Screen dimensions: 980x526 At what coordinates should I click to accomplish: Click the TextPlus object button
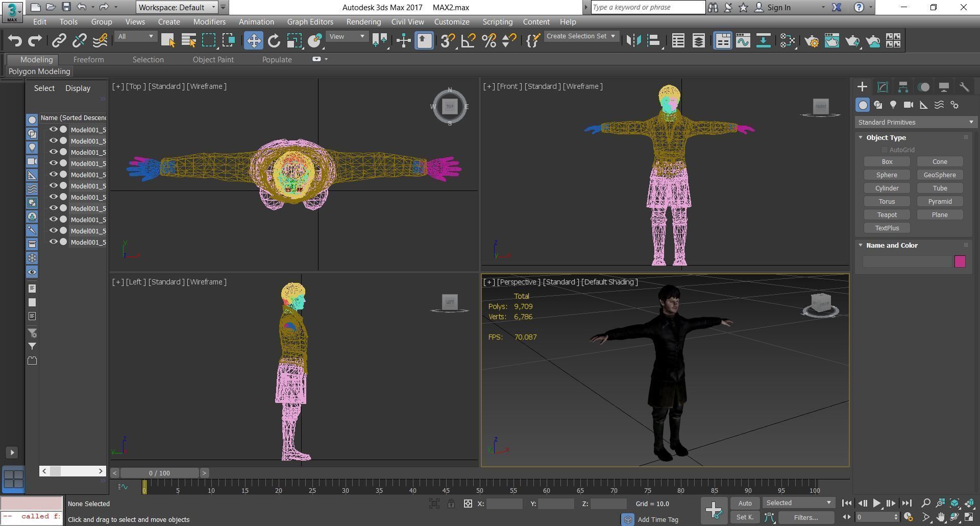click(x=887, y=228)
